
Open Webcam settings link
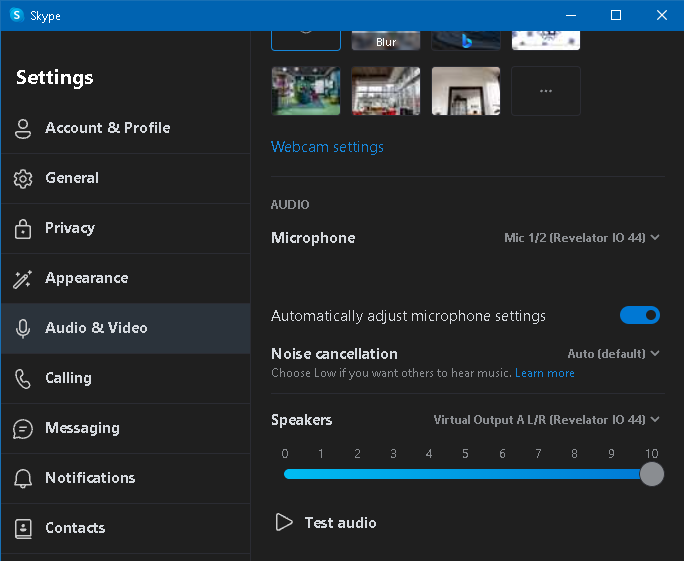click(x=327, y=147)
